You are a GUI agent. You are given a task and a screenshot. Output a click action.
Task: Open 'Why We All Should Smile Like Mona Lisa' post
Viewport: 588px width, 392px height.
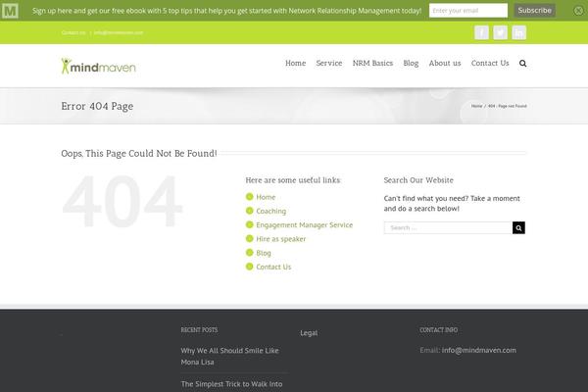pos(229,356)
